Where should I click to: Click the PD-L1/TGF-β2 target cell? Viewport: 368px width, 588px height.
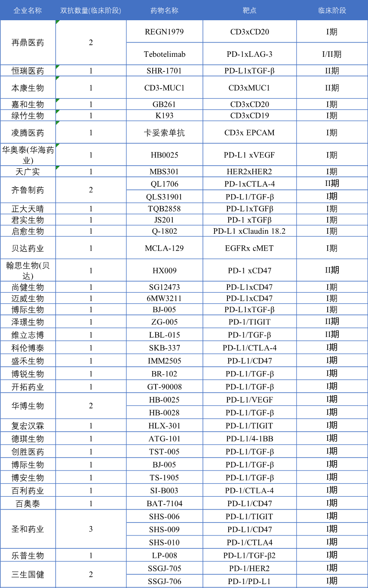coord(250,555)
